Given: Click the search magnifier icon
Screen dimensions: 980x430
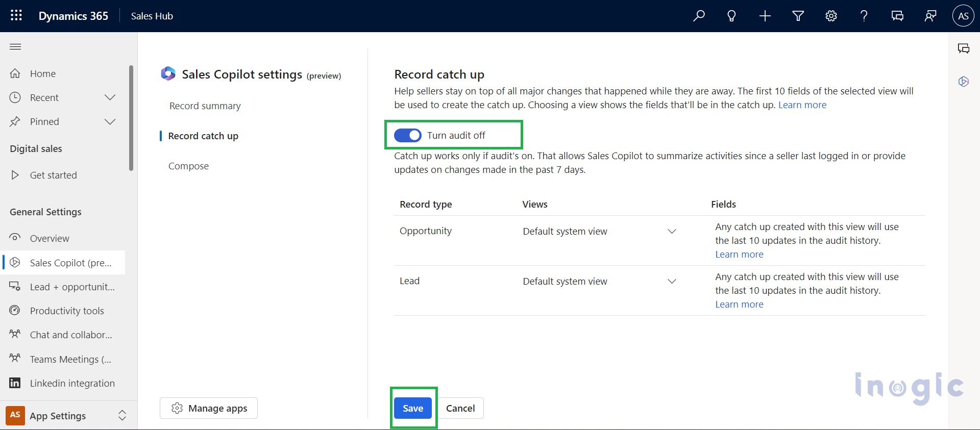Looking at the screenshot, I should click(x=699, y=16).
